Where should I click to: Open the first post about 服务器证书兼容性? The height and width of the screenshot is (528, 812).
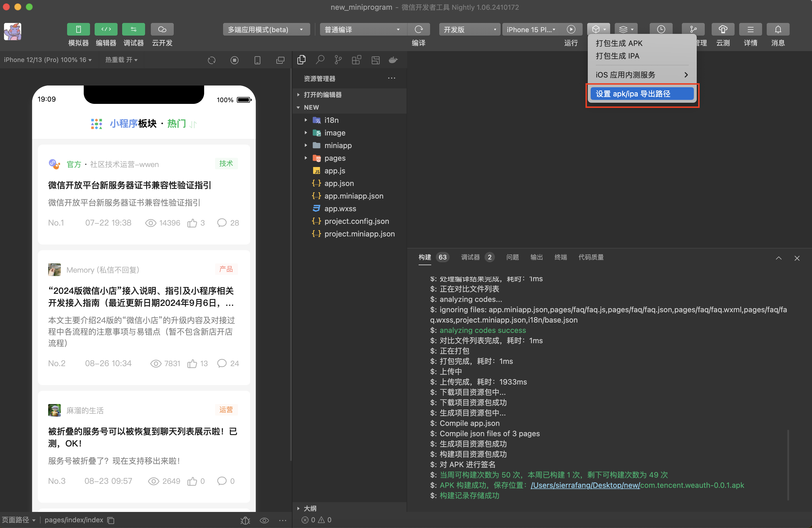[144, 194]
